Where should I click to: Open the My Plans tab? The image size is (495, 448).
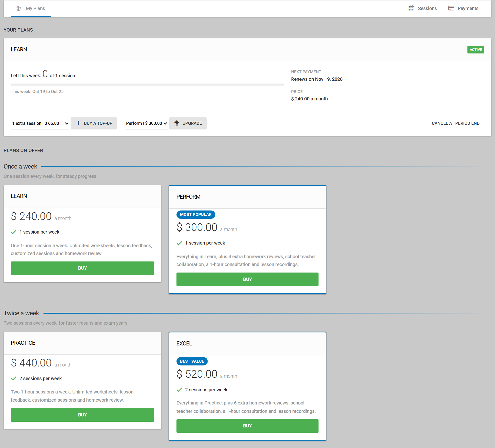coord(31,8)
